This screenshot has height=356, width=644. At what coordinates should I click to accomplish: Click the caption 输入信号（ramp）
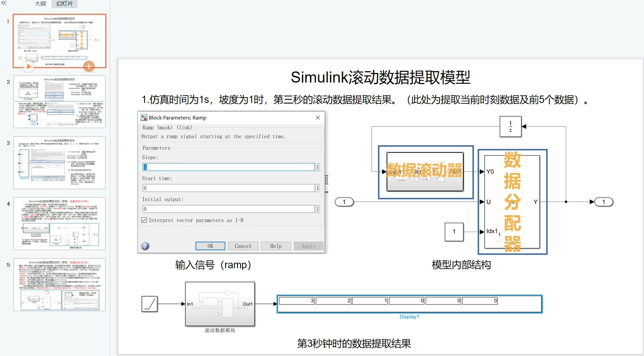point(213,265)
